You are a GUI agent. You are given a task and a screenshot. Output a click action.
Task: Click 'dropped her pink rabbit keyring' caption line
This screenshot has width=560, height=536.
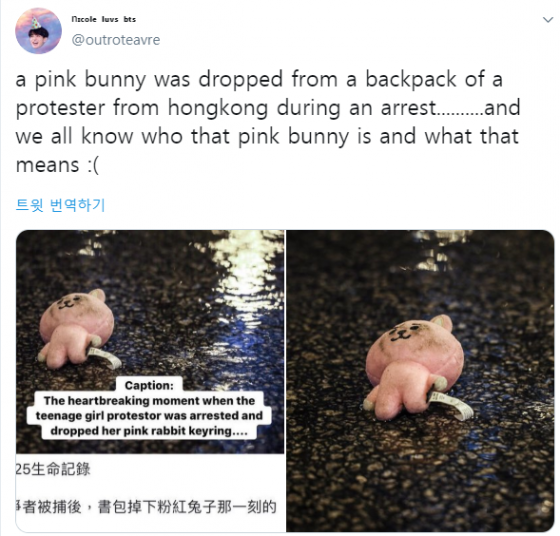click(x=149, y=431)
